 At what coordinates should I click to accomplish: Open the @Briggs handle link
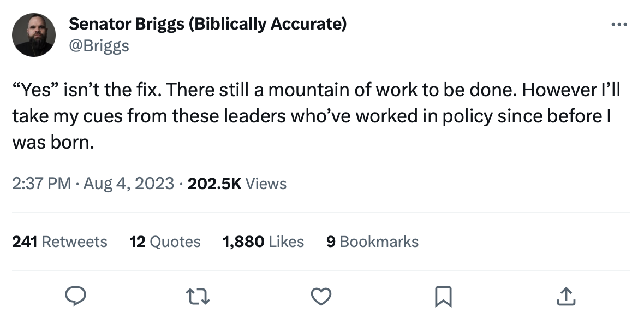click(x=99, y=45)
